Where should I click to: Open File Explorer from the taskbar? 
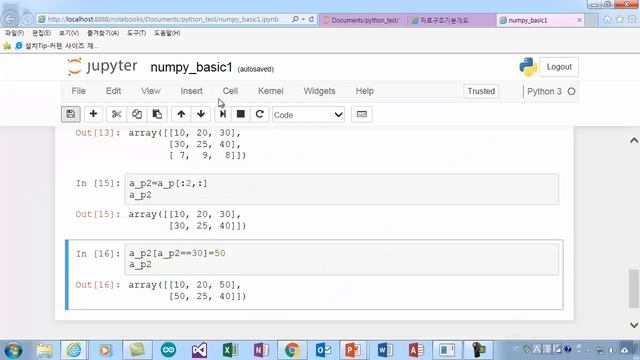[45, 350]
